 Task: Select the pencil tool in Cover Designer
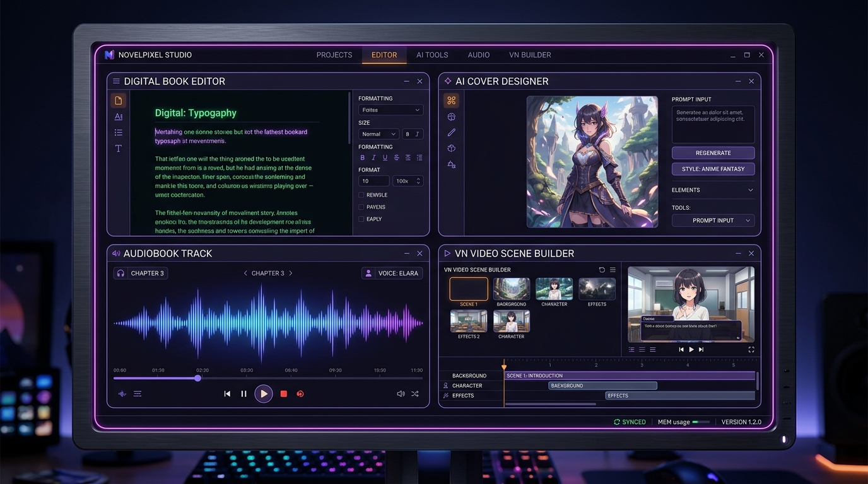coord(451,132)
